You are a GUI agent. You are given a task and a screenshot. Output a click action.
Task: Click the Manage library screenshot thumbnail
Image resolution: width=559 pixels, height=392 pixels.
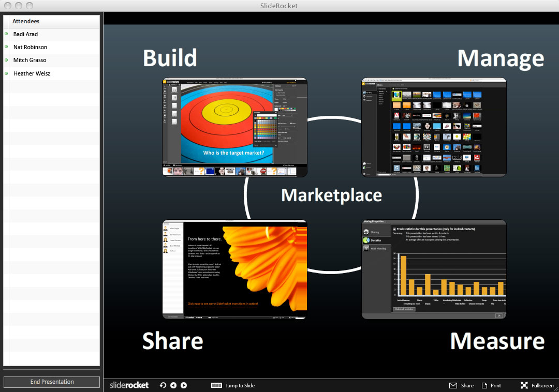434,127
